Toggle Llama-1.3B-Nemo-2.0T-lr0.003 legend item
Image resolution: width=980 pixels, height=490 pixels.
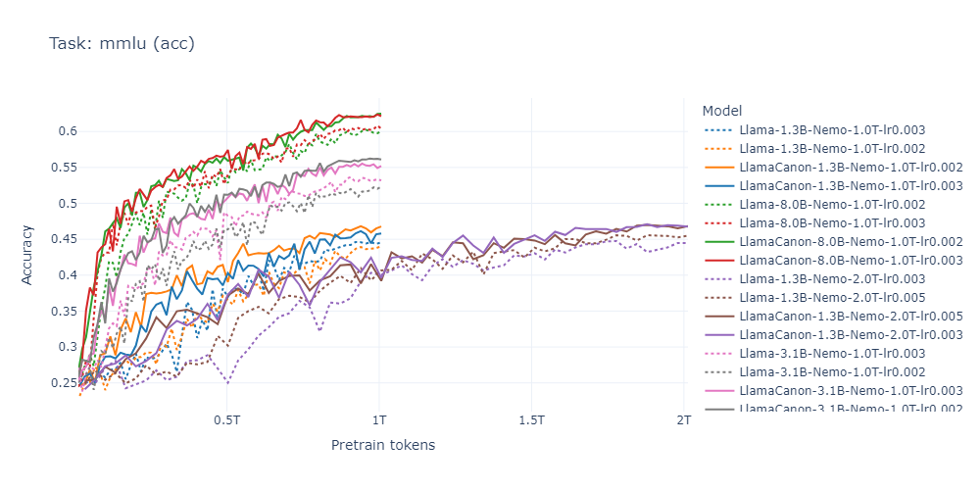pos(832,278)
